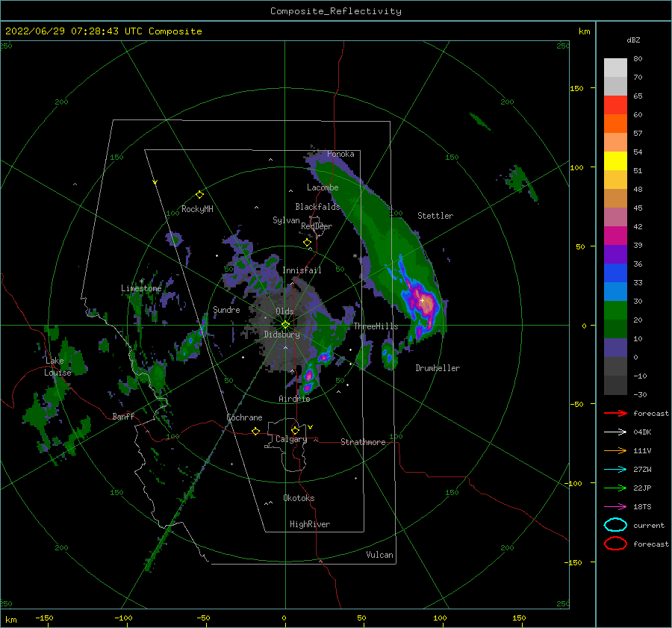The height and width of the screenshot is (628, 672).
Task: Click the bright green dBZ swatch
Action: pos(615,311)
